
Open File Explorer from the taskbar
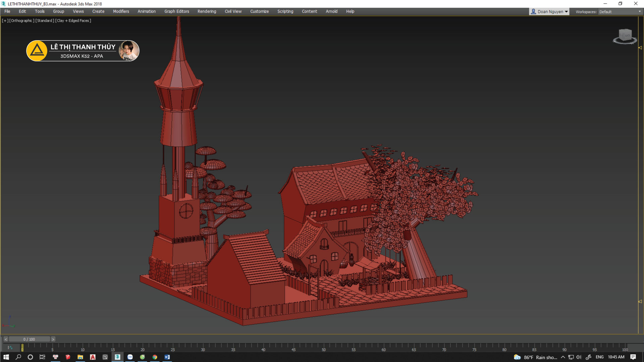click(x=80, y=357)
